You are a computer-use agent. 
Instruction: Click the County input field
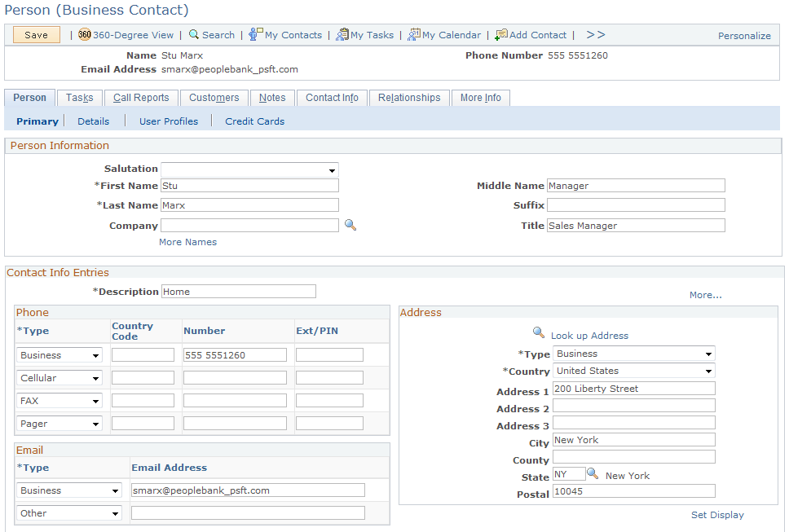634,457
